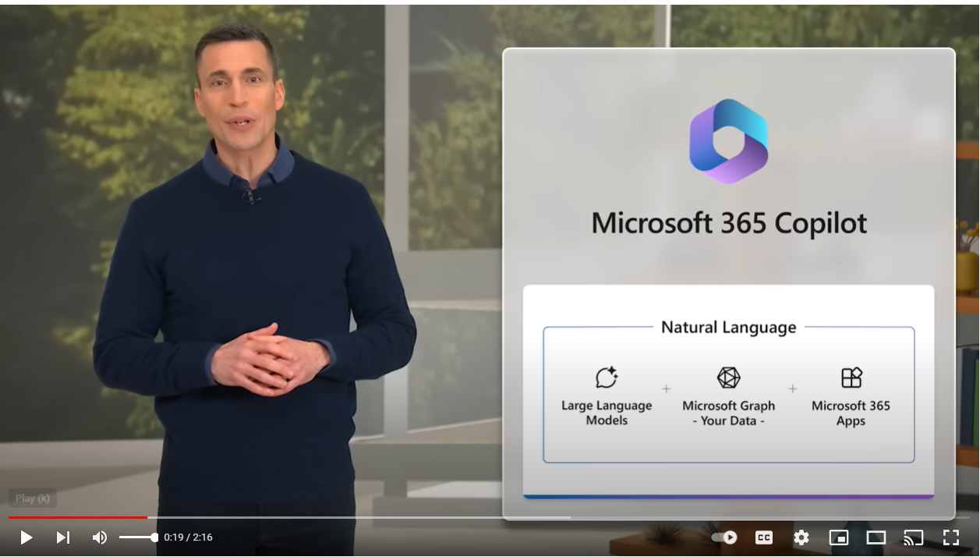Enter full screen mode
This screenshot has height=557, width=980.
point(951,537)
